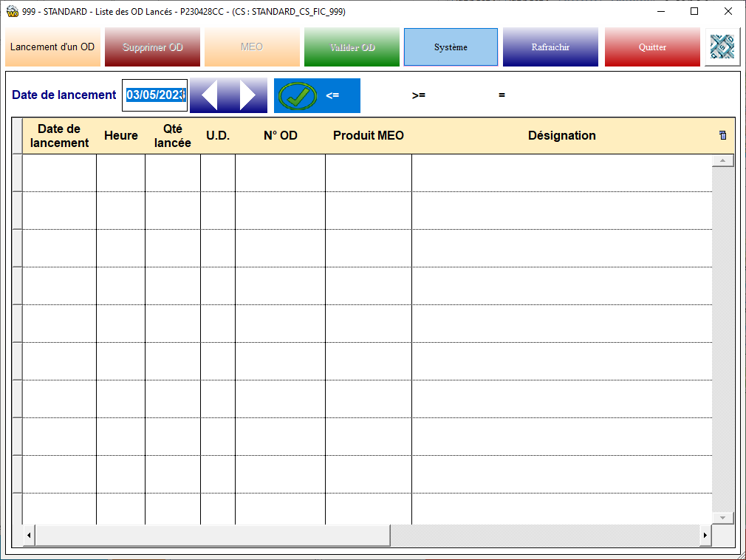Open the table options icon beside Désignation

[x=722, y=135]
